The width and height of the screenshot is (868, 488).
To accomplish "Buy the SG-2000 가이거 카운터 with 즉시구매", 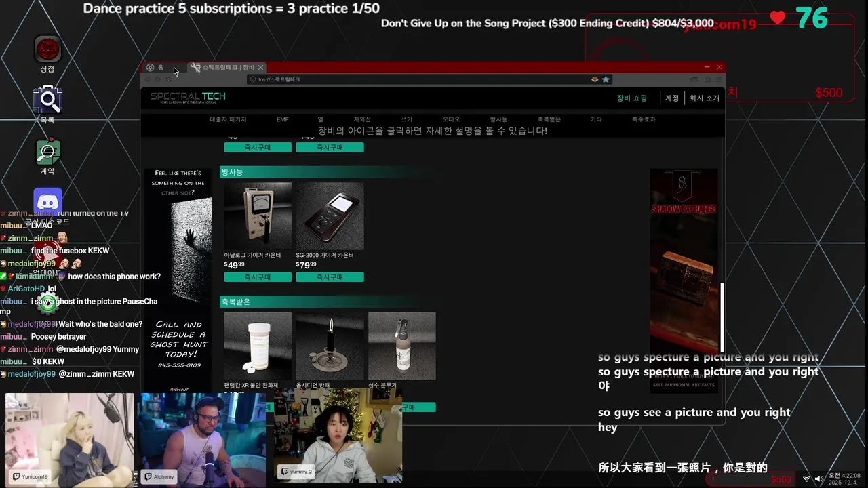I will pos(330,277).
